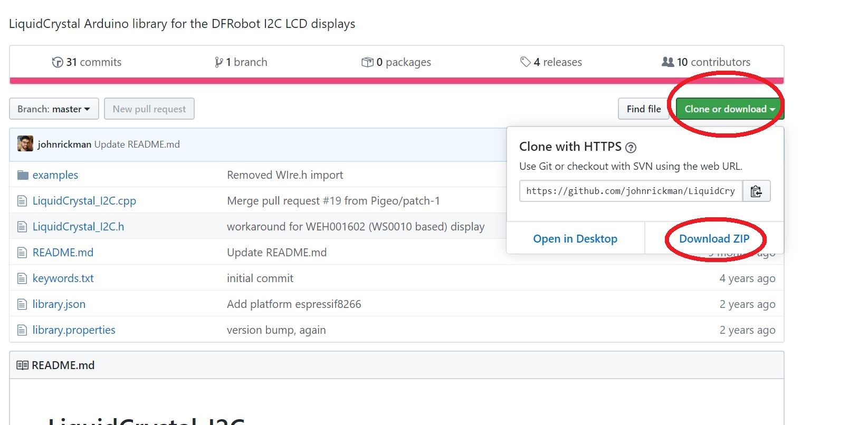
Task: Open the Branch: master dropdown
Action: point(54,109)
